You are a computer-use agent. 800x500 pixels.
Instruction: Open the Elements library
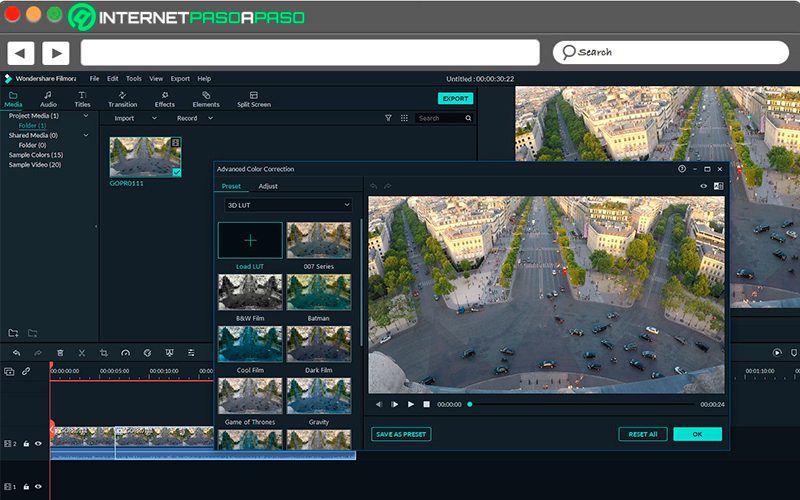point(206,99)
